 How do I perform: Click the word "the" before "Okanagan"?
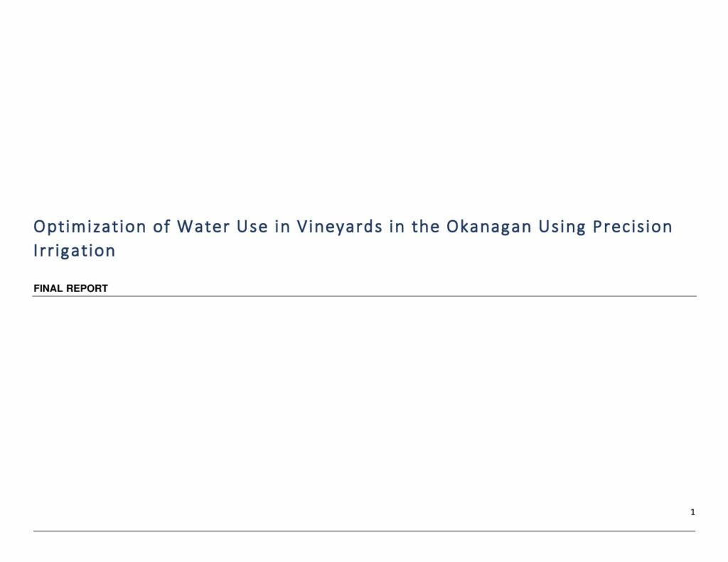point(426,227)
